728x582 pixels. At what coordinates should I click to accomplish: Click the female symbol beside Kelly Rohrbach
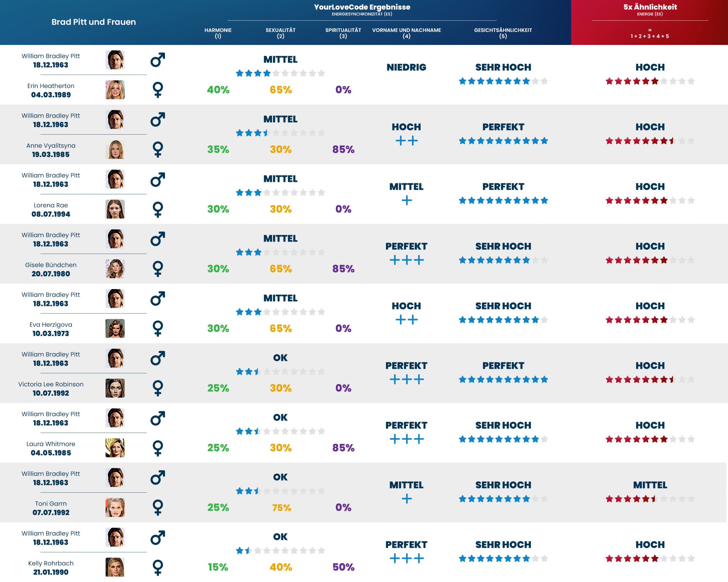(x=158, y=567)
